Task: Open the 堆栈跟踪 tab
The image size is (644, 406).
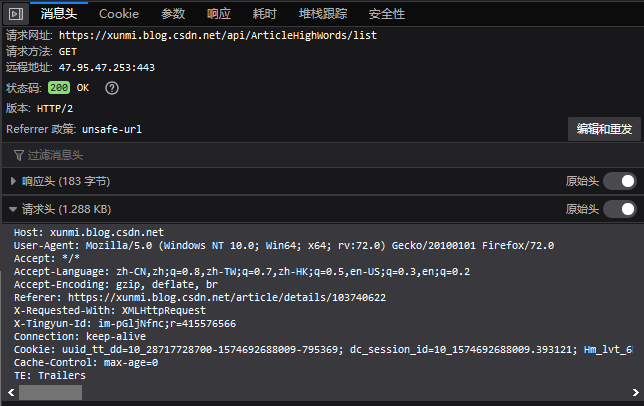Action: tap(323, 14)
